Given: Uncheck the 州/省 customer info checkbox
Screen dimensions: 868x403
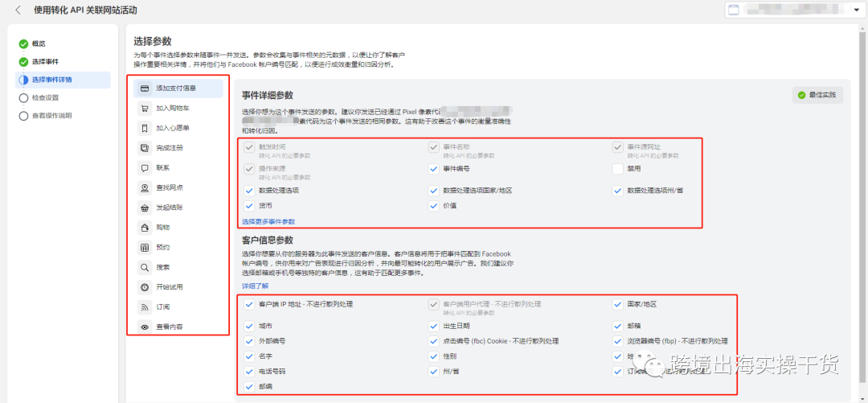Looking at the screenshot, I should pos(433,372).
